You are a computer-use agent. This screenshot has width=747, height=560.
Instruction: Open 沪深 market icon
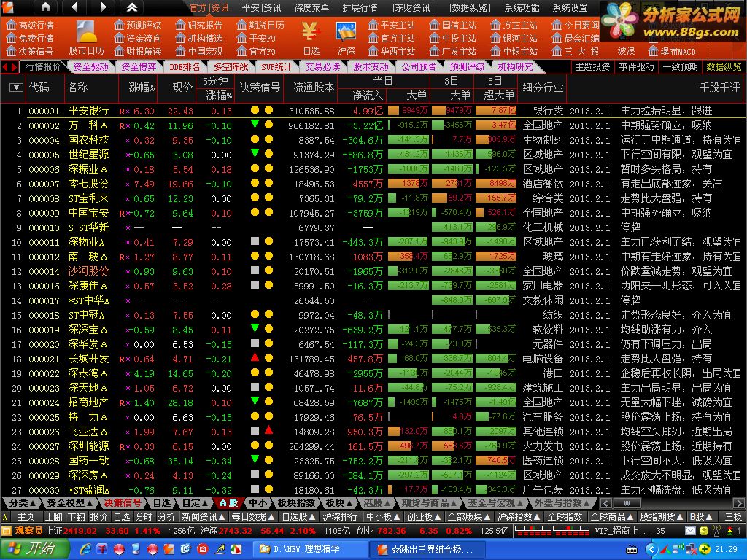coord(346,38)
